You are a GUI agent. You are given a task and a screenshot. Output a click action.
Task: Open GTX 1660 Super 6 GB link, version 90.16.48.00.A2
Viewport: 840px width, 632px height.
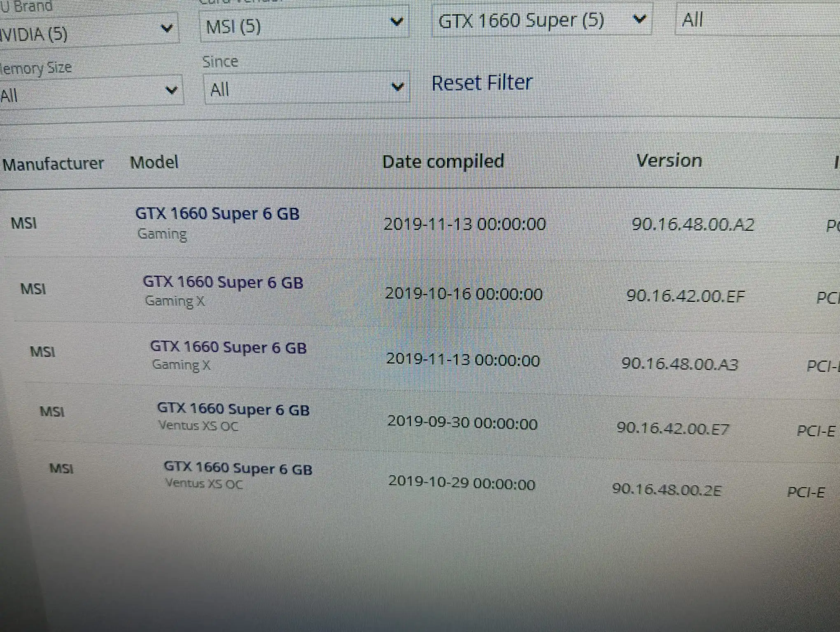pyautogui.click(x=217, y=214)
